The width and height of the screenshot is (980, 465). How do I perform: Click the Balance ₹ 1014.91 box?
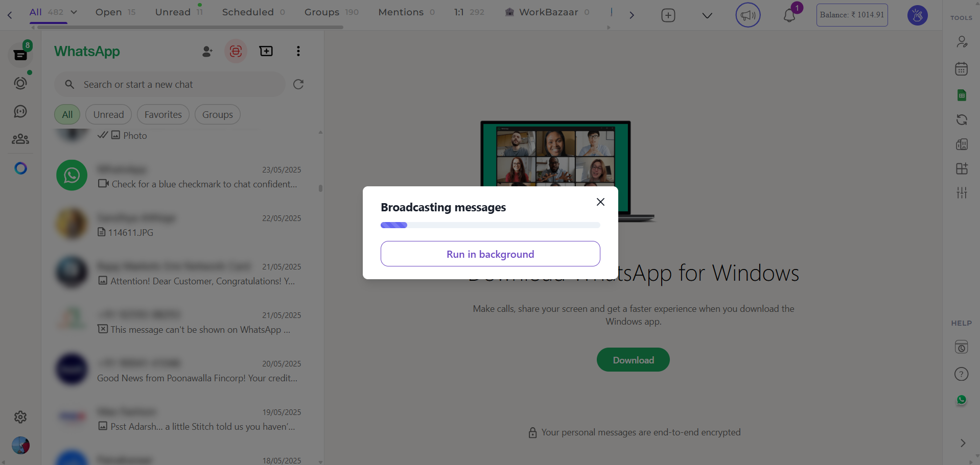pos(852,15)
